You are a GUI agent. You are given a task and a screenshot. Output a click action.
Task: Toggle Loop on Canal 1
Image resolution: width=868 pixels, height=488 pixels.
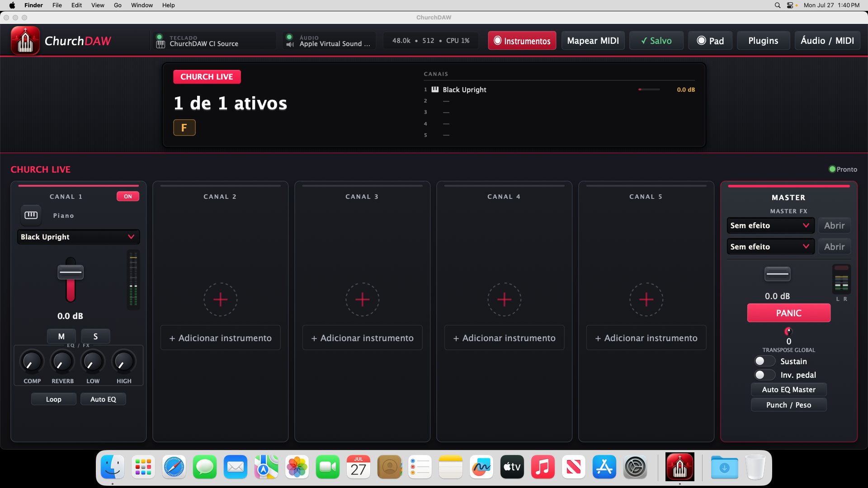pos(53,399)
